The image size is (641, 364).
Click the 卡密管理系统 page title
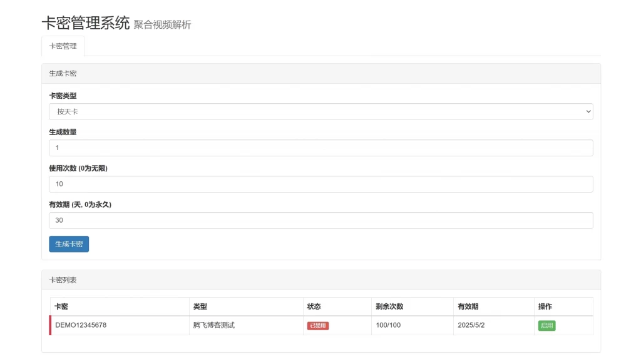pyautogui.click(x=85, y=24)
